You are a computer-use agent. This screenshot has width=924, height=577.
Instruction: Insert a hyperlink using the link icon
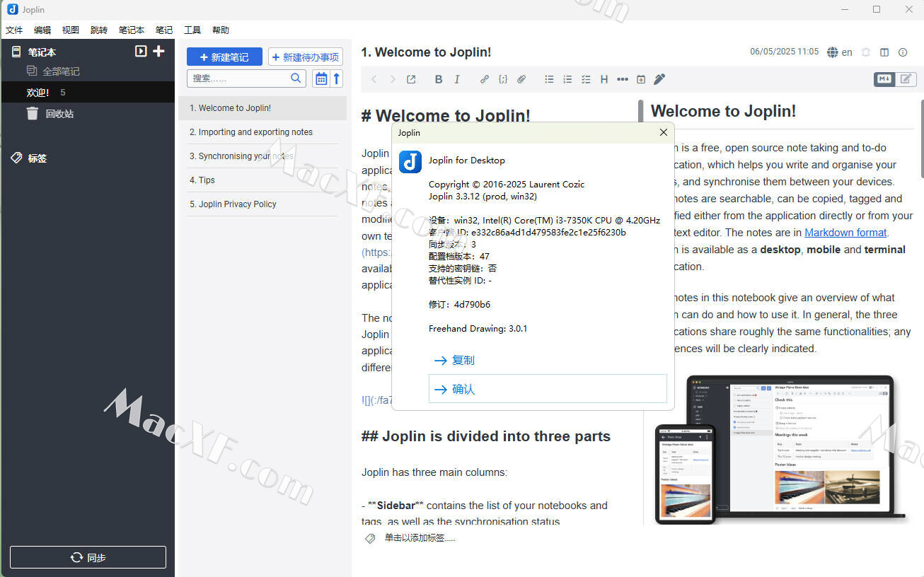[x=485, y=79]
